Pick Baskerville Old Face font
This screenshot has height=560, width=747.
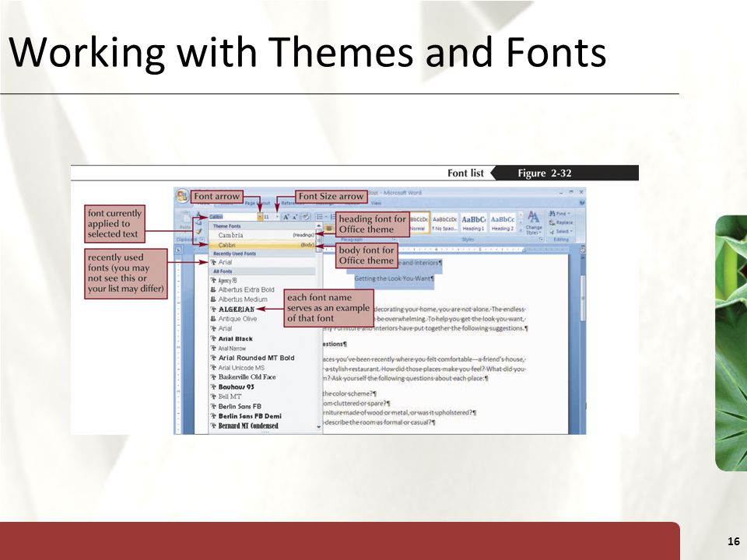(x=262, y=377)
